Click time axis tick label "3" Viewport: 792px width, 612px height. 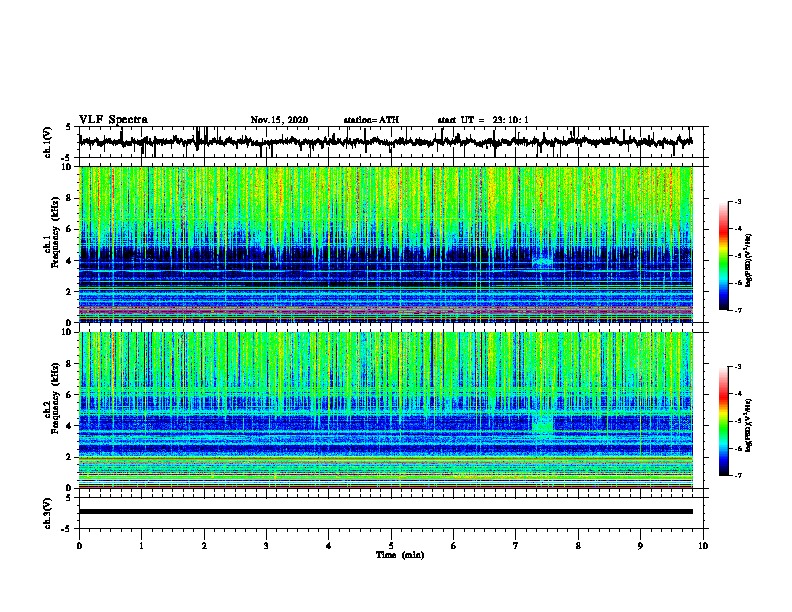coord(266,546)
